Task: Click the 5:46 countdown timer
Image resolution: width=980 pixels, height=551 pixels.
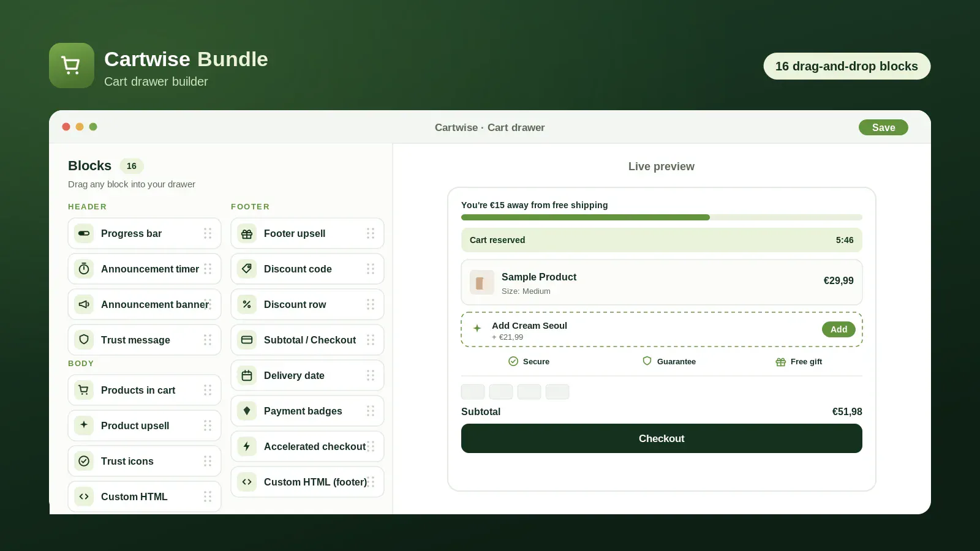Action: 845,240
